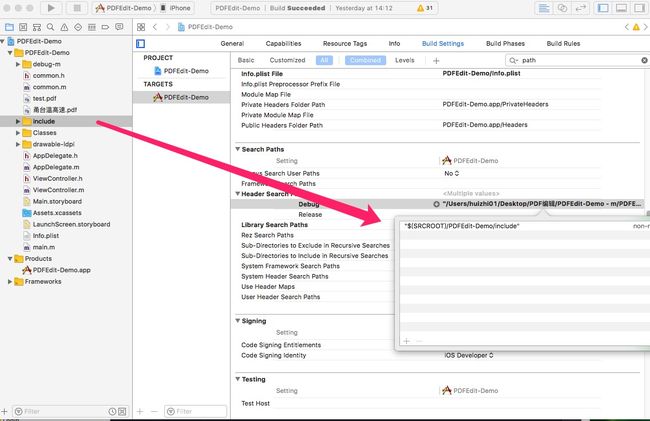Open the Always Search User Paths dropdown
The width and height of the screenshot is (650, 421).
pos(452,173)
